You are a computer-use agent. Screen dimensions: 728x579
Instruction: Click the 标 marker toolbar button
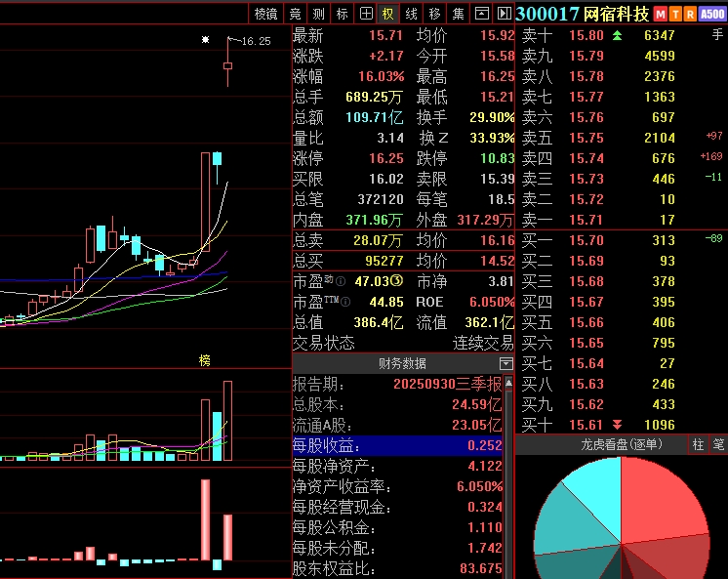(343, 14)
